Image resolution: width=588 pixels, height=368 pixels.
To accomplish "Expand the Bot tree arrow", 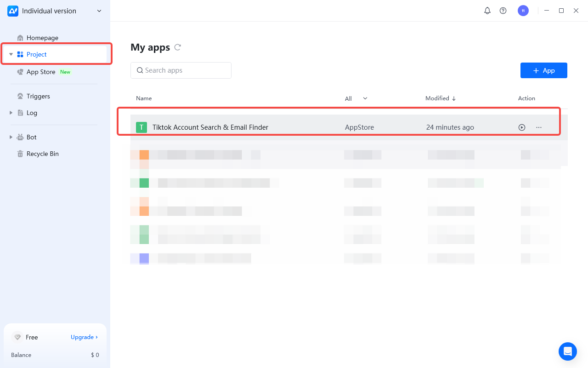I will (11, 137).
